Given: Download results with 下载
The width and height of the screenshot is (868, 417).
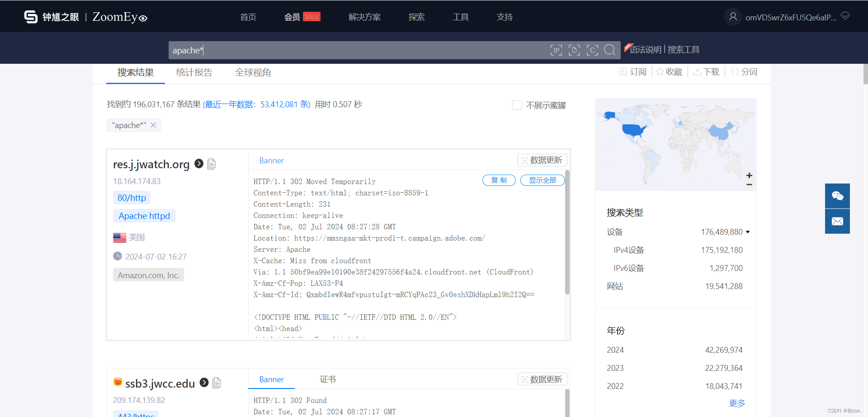Looking at the screenshot, I should (x=706, y=72).
